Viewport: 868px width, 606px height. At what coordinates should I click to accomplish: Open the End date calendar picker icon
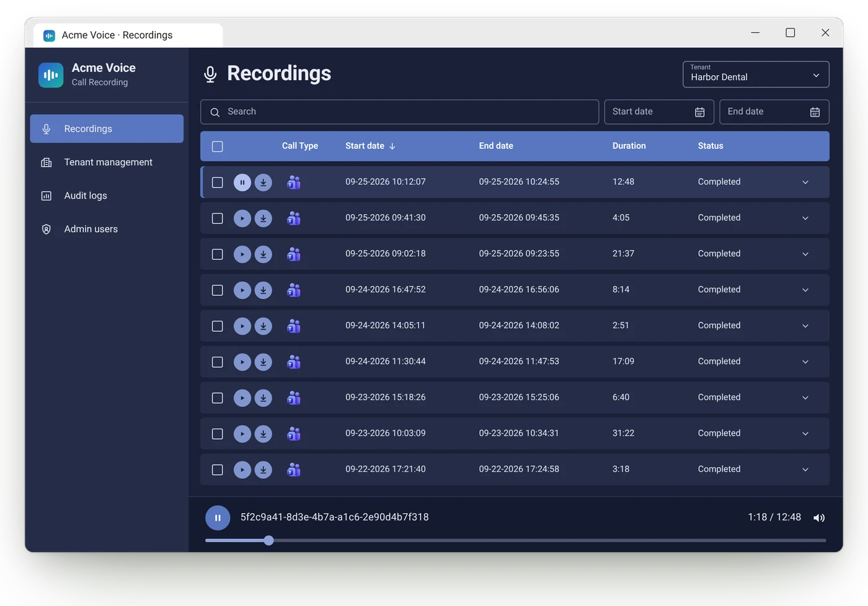click(x=815, y=112)
